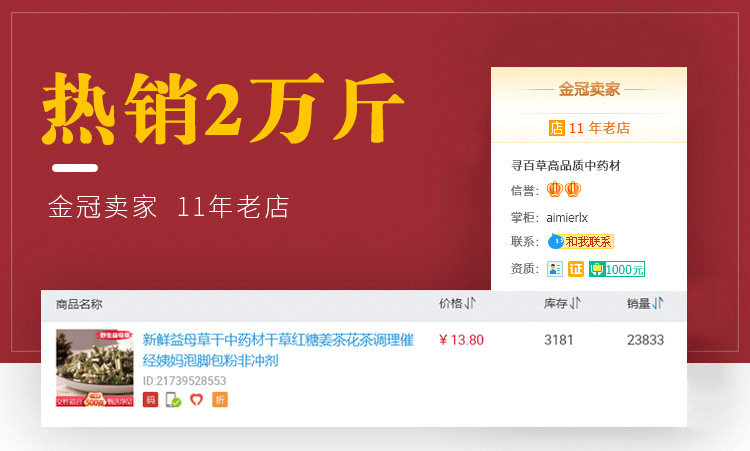Click the second crown reputation icon

(x=573, y=189)
